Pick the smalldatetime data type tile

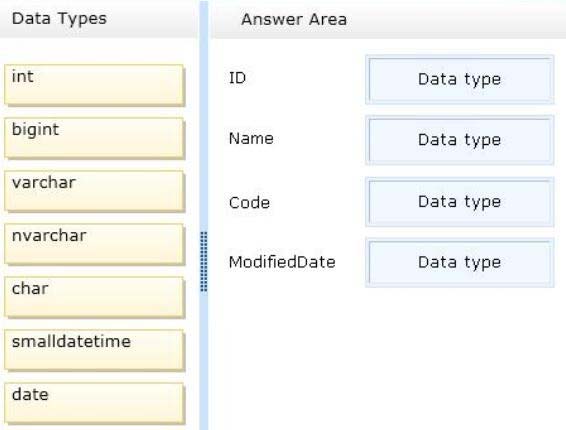[94, 350]
